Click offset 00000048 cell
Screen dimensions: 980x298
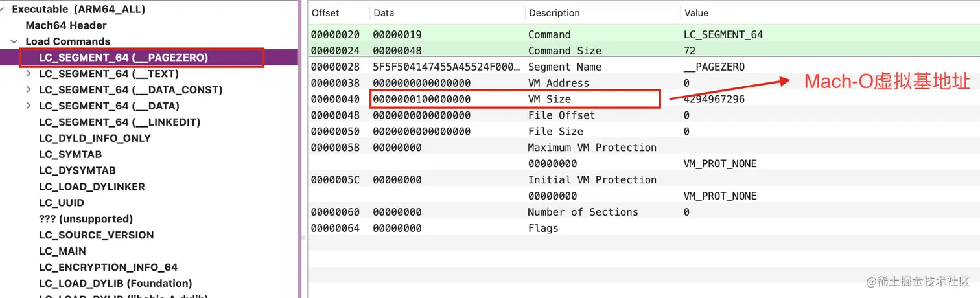click(335, 115)
